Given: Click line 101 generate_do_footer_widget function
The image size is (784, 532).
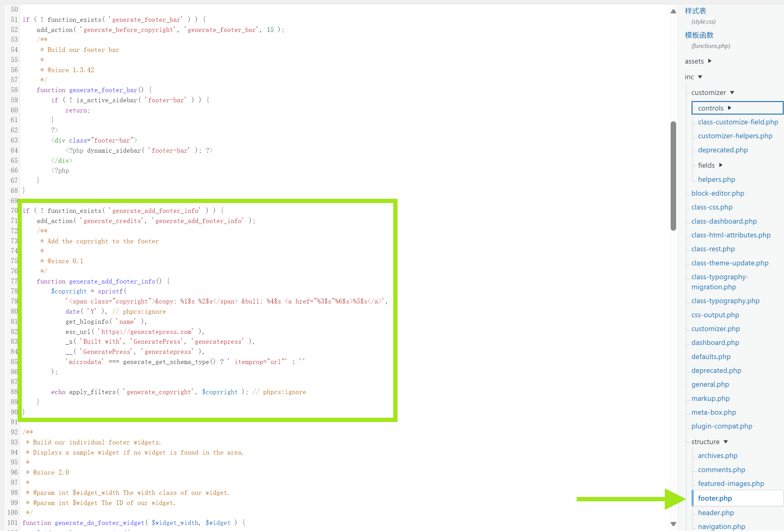Looking at the screenshot, I should coord(134,523).
